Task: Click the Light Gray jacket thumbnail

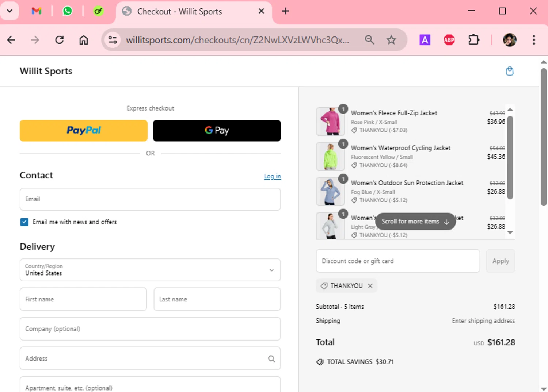Action: (330, 226)
